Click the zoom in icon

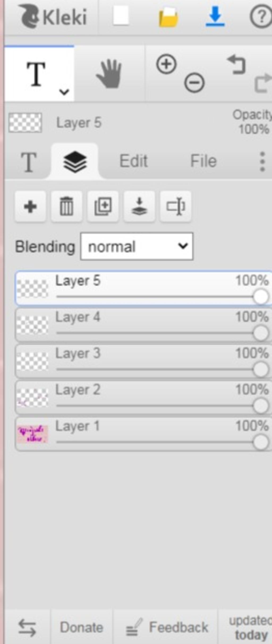[167, 64]
